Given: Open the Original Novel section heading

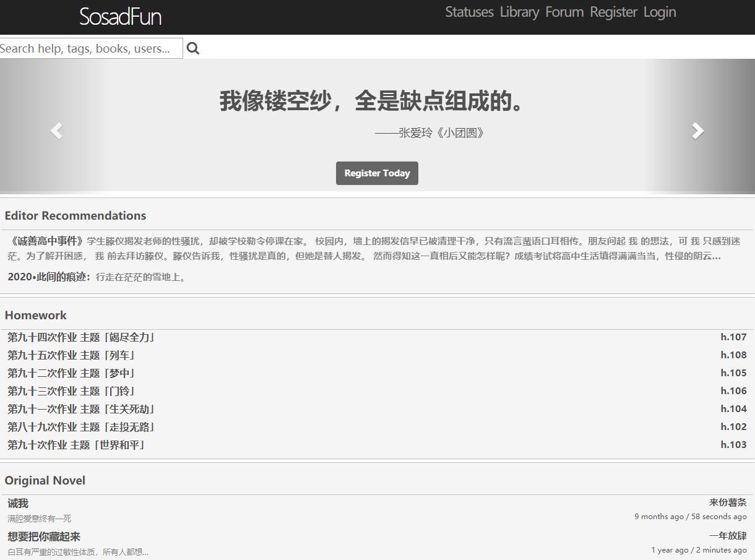Looking at the screenshot, I should point(45,480).
